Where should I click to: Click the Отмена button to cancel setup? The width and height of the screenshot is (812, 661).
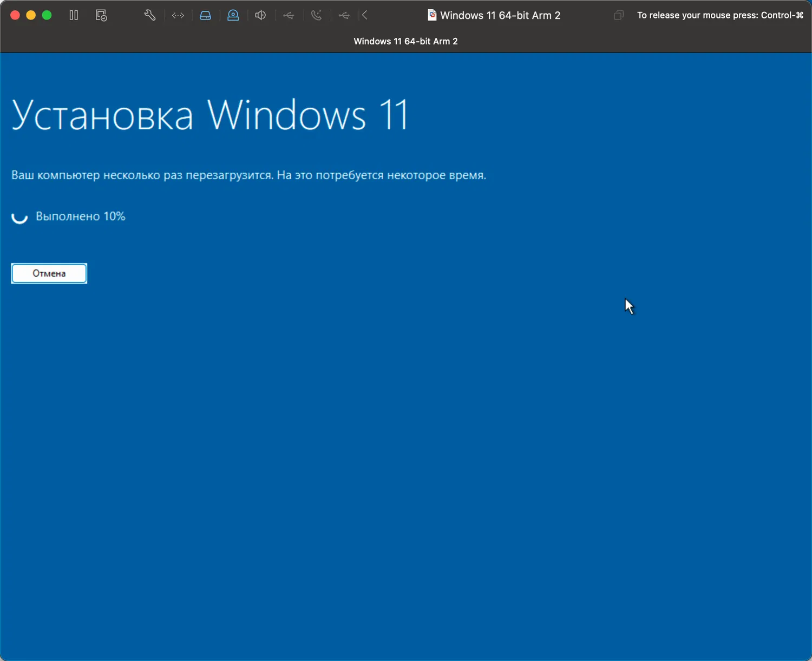pos(49,273)
